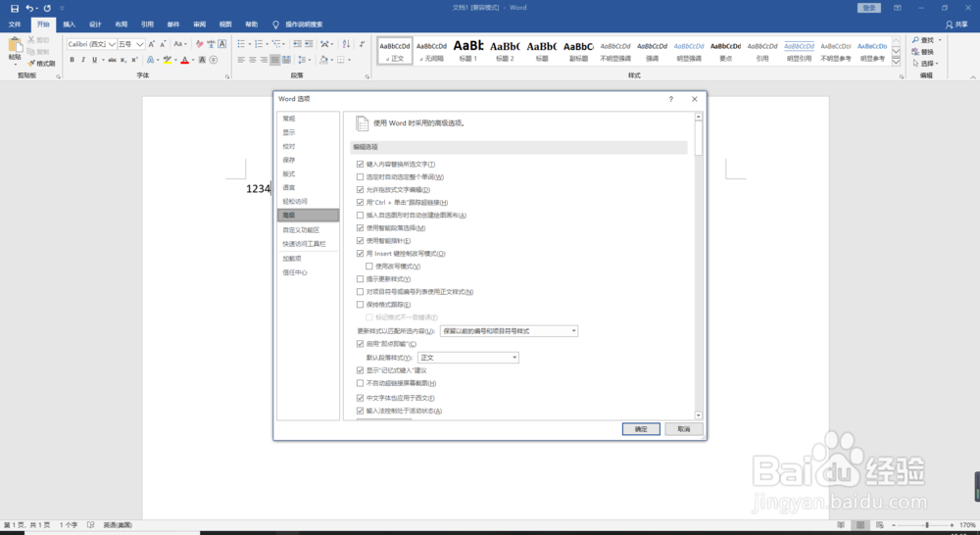Click the strikethrough abc icon
Image resolution: width=980 pixels, height=535 pixels.
pyautogui.click(x=112, y=60)
